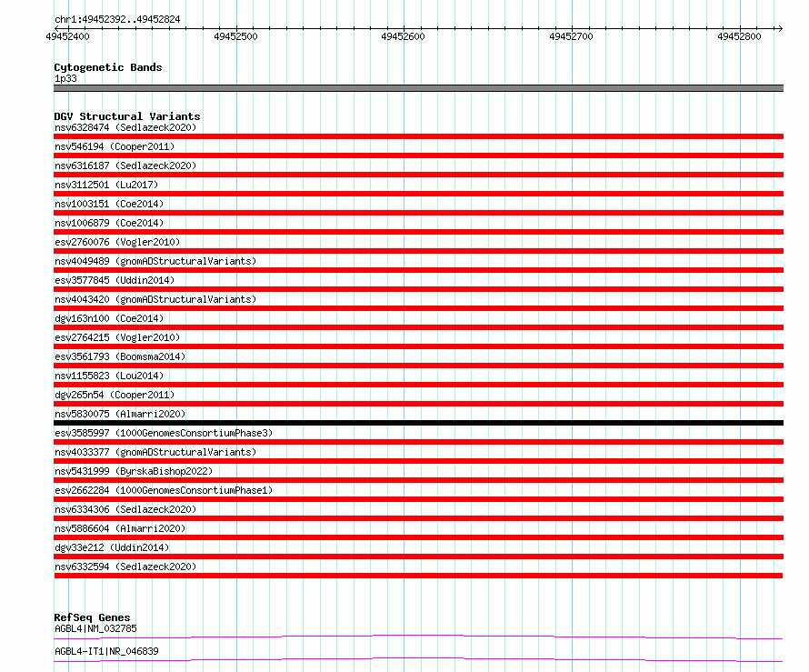
Task: Click the red bar under nsv546194
Action: (418, 155)
